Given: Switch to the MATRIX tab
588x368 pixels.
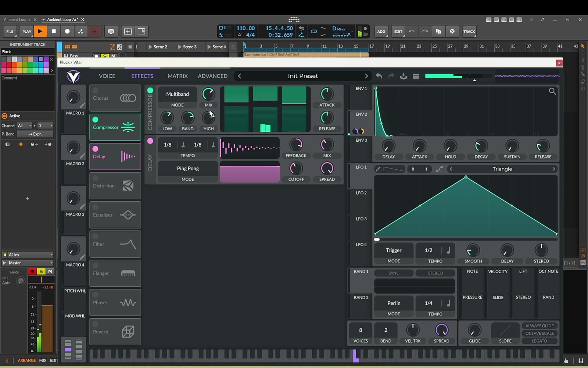Looking at the screenshot, I should tap(178, 76).
